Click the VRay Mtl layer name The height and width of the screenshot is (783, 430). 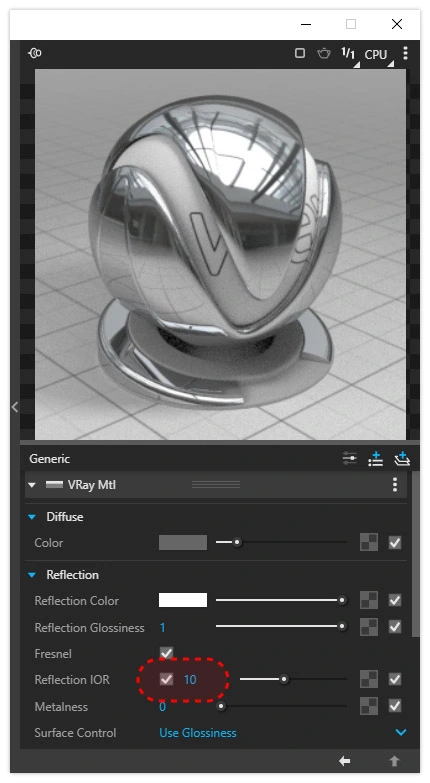coord(92,485)
